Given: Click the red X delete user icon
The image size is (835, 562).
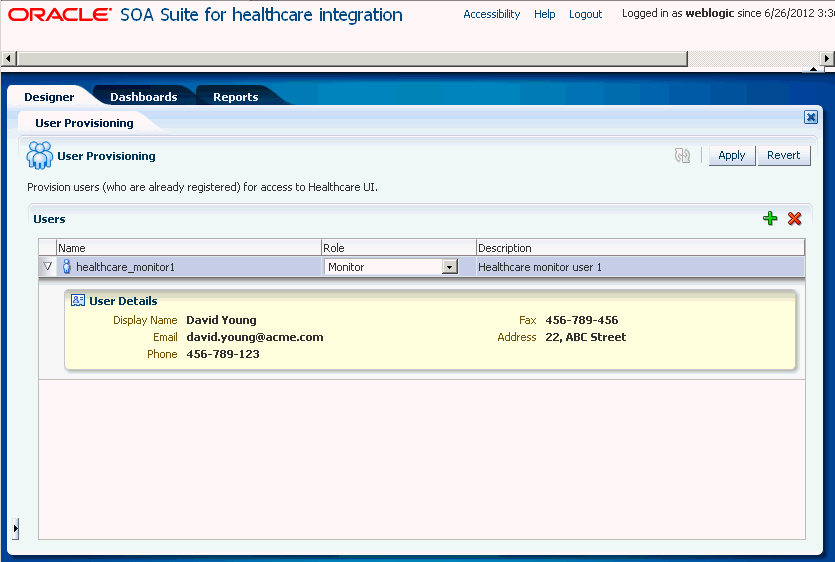Looking at the screenshot, I should (x=795, y=218).
